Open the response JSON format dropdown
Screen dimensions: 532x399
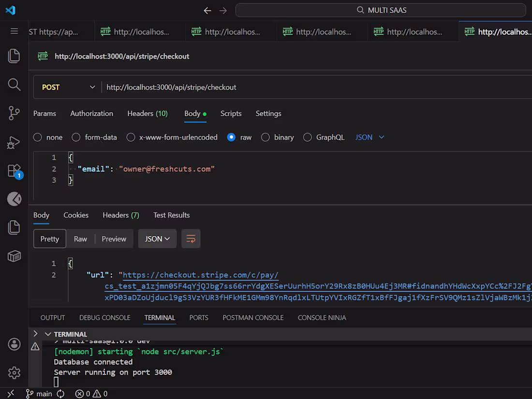pos(157,239)
